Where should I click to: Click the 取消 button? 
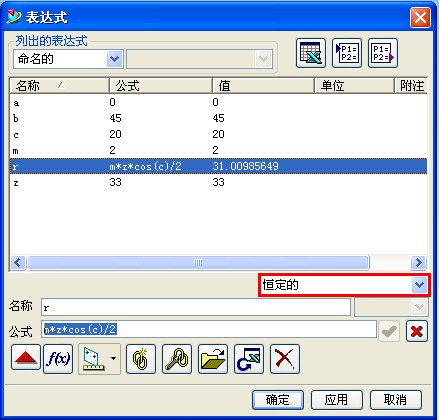[x=396, y=400]
